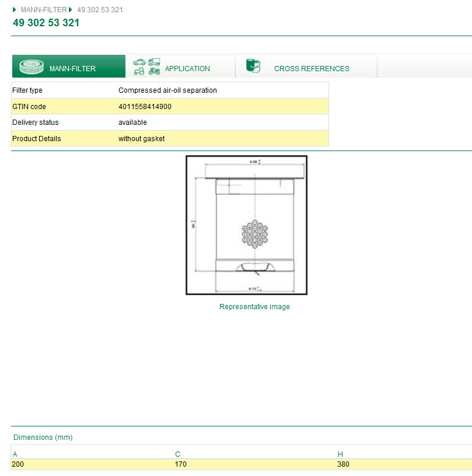Click the Representative image caption

click(254, 307)
